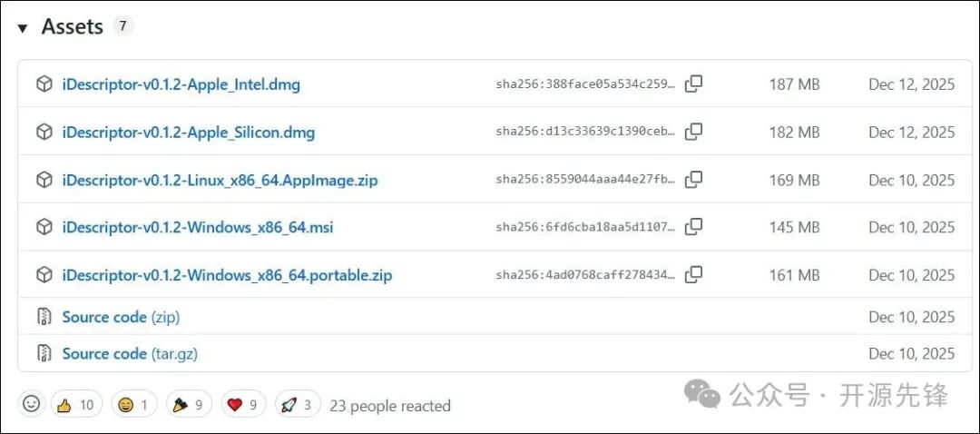
Task: Copy sha256 hash for Apple_Intel.dmg
Action: [x=693, y=84]
